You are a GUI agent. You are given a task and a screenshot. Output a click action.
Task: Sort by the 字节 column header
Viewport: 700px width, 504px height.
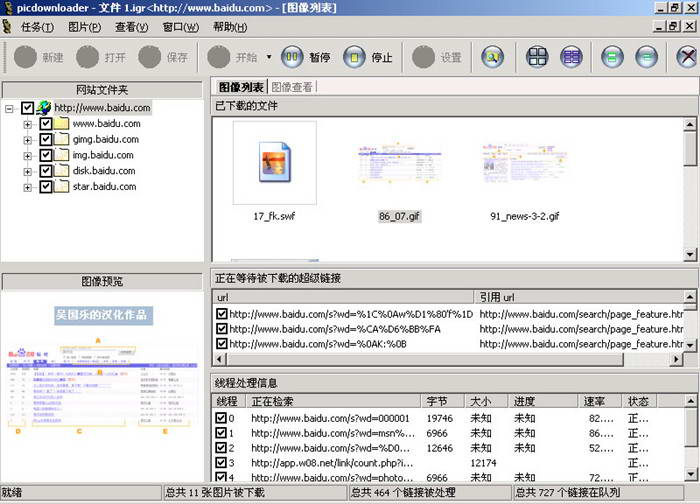443,401
